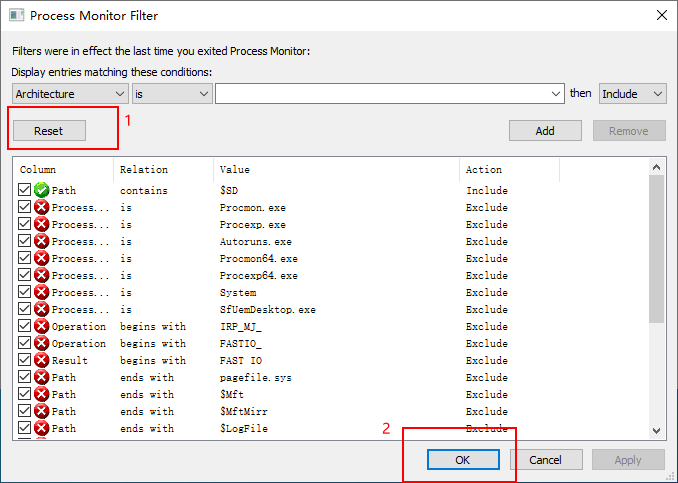Viewport: 678px width, 483px height.
Task: Click red exclude icon for Procmon.exe row
Action: click(x=42, y=208)
